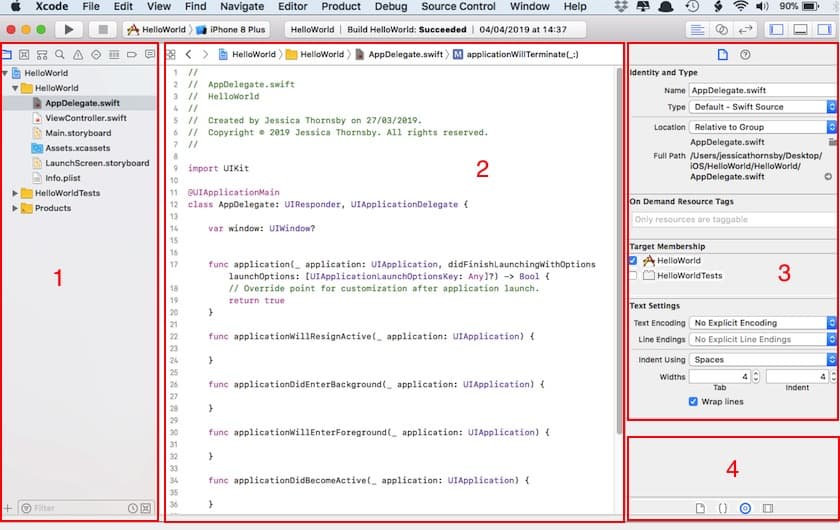Open the Issue navigator

78,54
